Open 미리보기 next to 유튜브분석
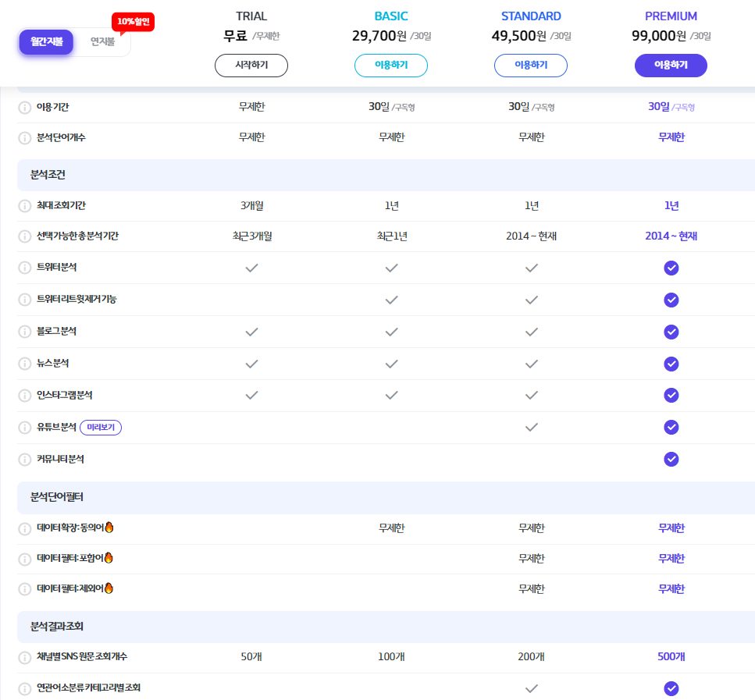Viewport: 755px width, 700px height. [100, 428]
